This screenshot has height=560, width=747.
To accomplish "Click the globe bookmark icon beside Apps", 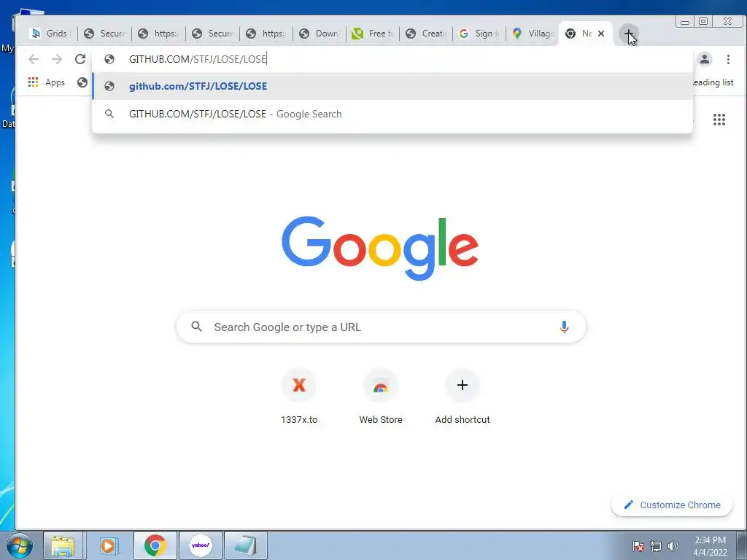I will click(x=82, y=82).
